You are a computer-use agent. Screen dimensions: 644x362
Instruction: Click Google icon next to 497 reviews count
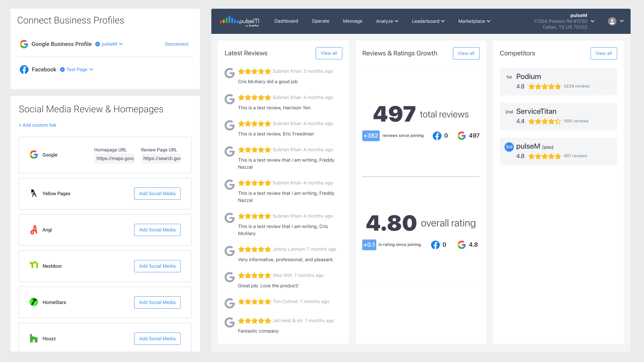(x=462, y=136)
